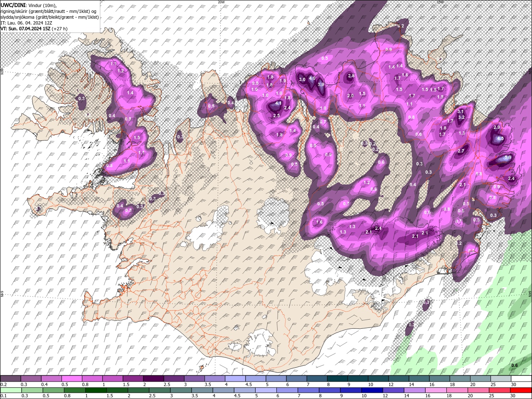Click the 4.1 snowfall value on the map
This screenshot has width=532, height=399.
[279, 103]
